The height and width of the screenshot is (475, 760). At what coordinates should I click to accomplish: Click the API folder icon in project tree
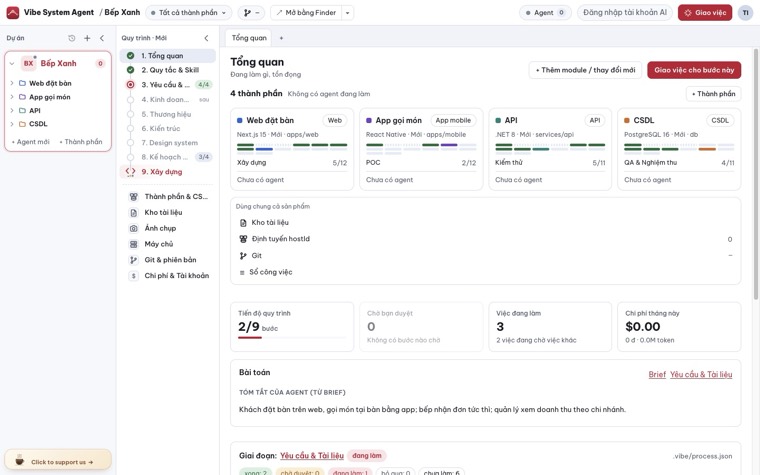click(22, 111)
